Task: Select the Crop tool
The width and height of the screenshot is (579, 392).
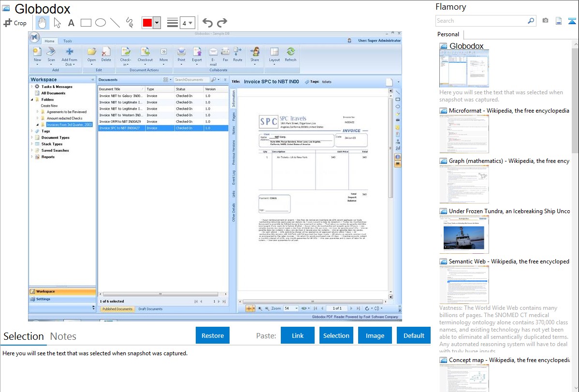Action: coord(15,23)
